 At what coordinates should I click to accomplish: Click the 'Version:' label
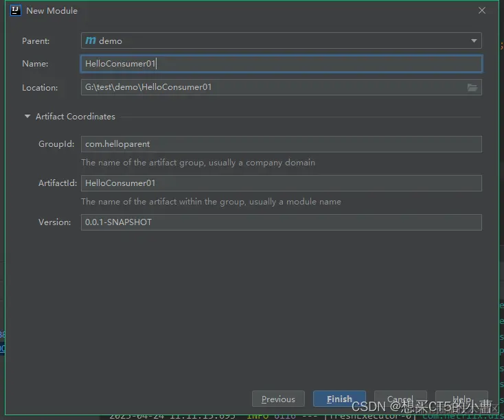[x=55, y=222]
